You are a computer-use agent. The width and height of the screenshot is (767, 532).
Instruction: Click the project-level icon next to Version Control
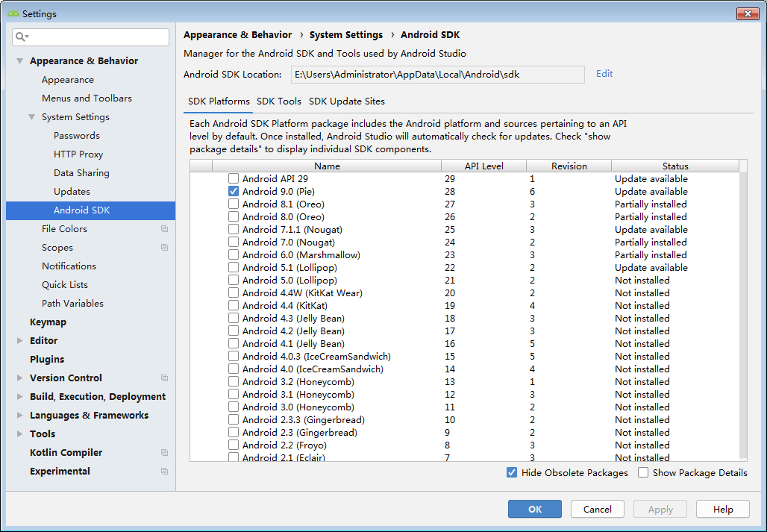click(x=164, y=378)
